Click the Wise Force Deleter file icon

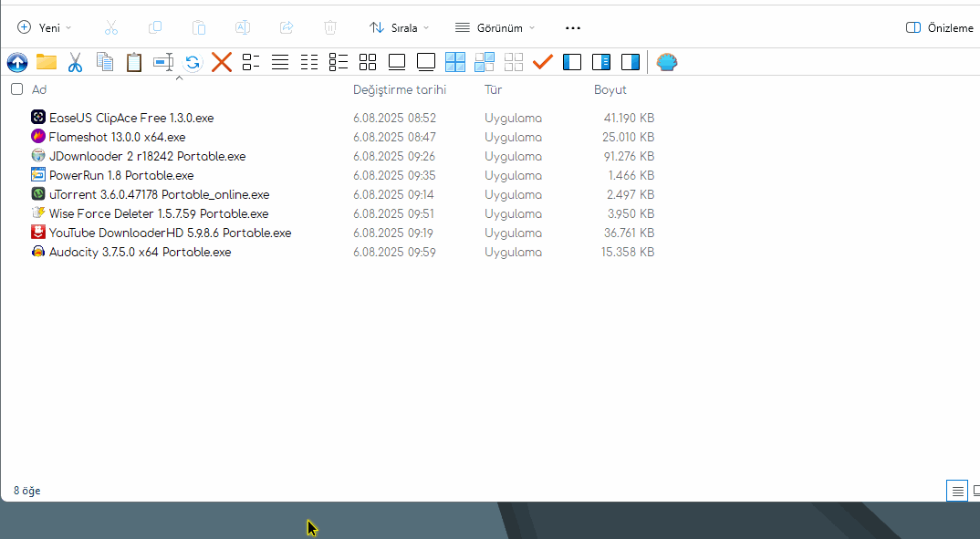click(38, 212)
